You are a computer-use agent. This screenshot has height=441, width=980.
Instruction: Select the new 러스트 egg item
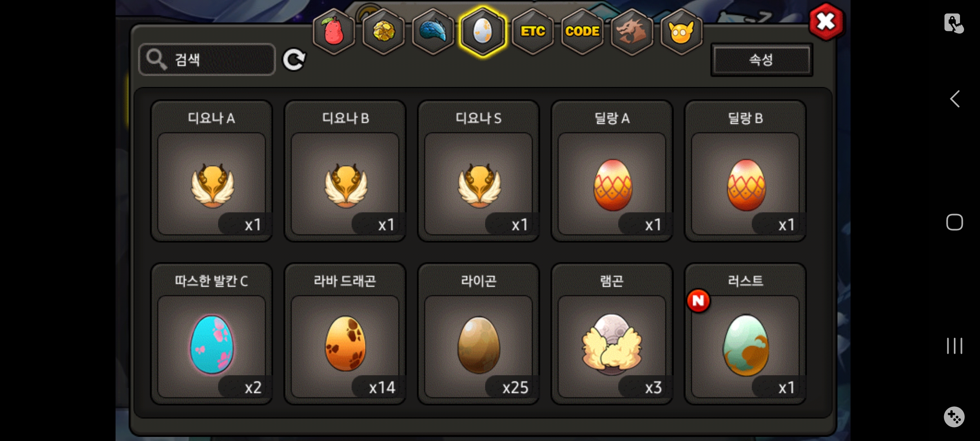pos(745,334)
